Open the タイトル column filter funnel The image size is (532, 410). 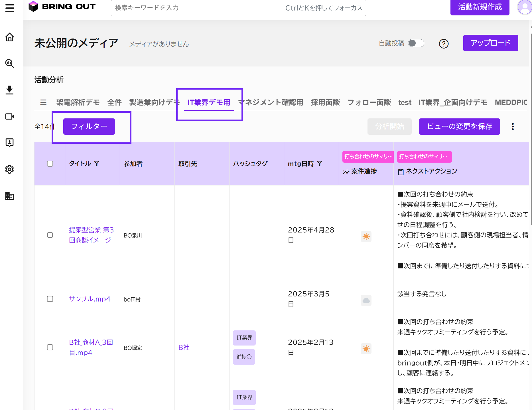[97, 163]
